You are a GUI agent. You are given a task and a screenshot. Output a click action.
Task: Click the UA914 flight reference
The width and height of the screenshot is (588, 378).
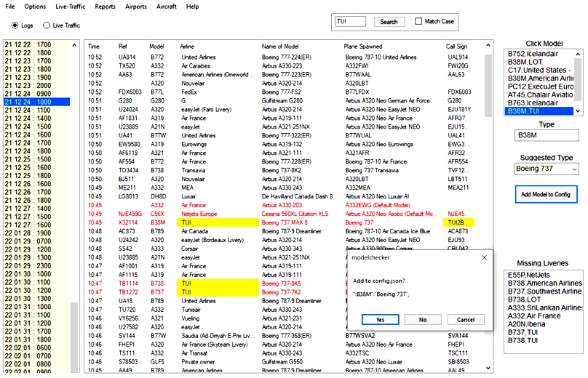pos(127,57)
